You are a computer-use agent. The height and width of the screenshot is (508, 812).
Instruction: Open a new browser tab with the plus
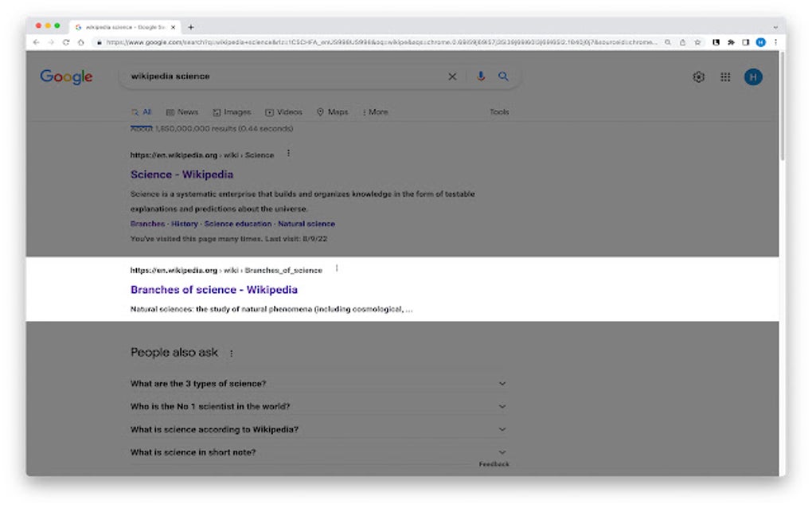point(189,25)
